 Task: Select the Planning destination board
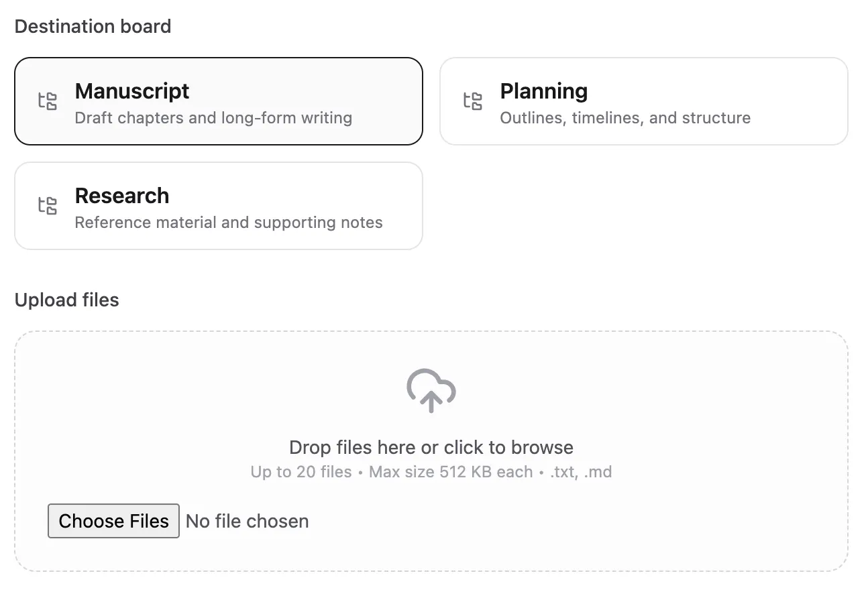pos(643,101)
